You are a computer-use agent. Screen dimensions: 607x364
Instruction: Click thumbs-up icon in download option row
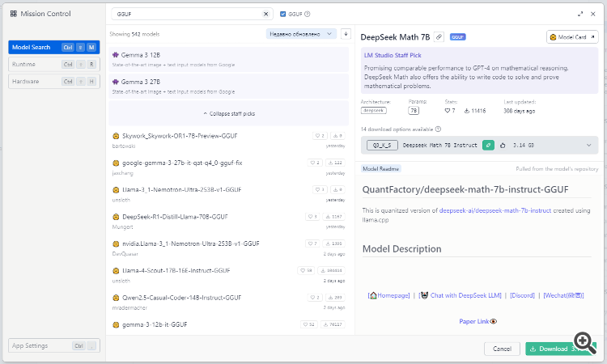pyautogui.click(x=503, y=146)
